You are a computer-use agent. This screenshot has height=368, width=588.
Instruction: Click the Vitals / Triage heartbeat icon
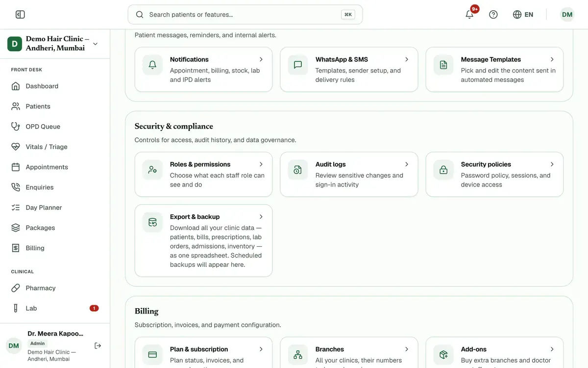point(16,147)
